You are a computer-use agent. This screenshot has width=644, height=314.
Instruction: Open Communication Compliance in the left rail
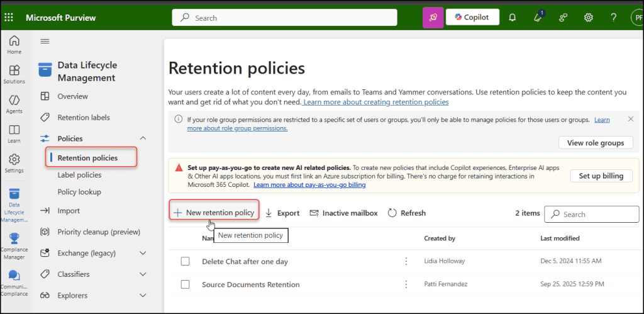pos(14,283)
